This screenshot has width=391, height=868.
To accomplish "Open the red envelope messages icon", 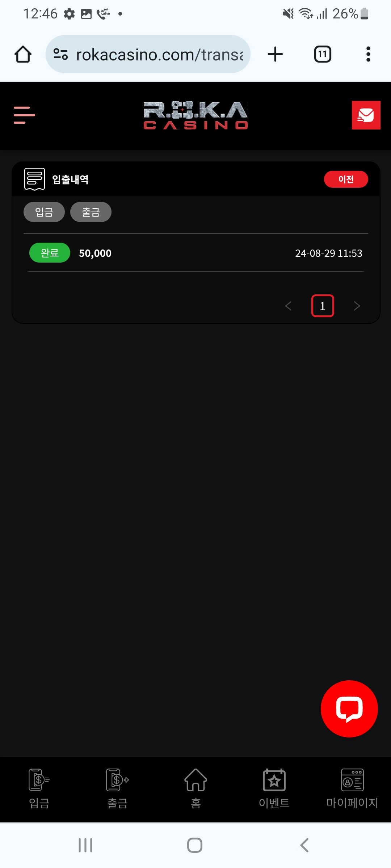I will [366, 115].
